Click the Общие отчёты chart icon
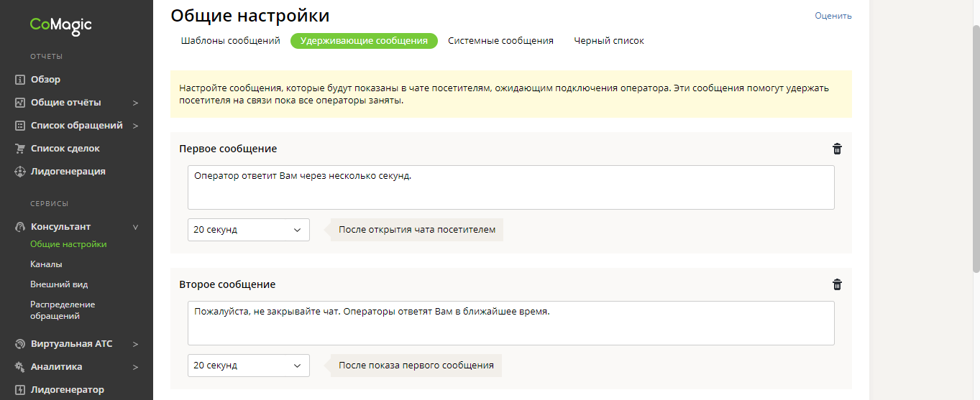This screenshot has height=400, width=980. click(x=20, y=103)
